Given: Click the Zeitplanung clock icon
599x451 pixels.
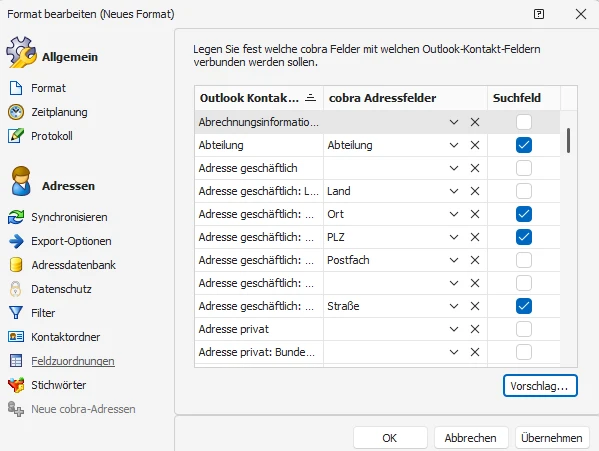Looking at the screenshot, I should [x=16, y=112].
